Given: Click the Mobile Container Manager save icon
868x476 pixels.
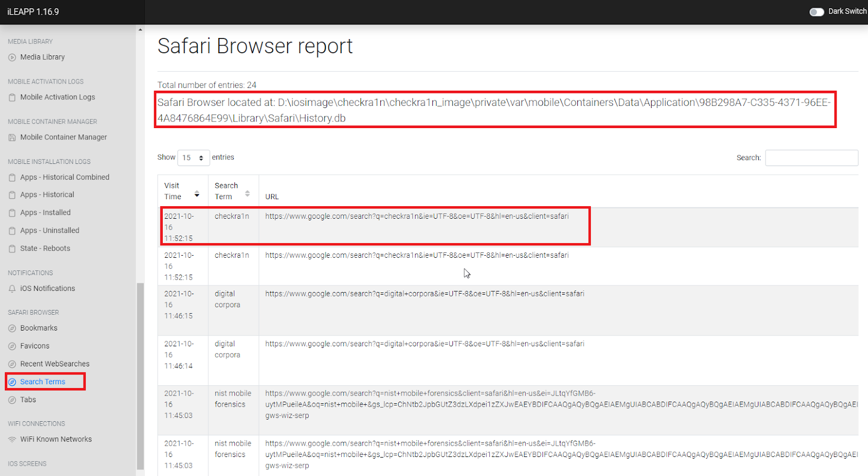Looking at the screenshot, I should [12, 138].
